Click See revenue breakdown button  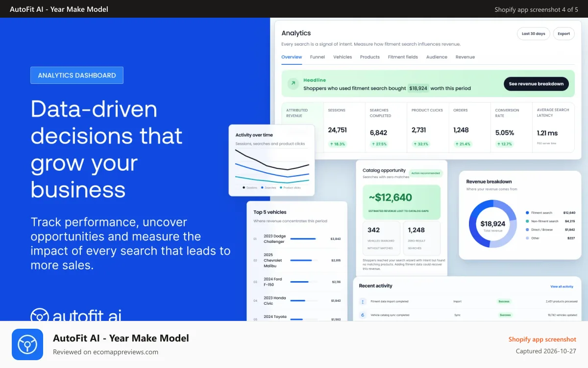[x=536, y=84]
